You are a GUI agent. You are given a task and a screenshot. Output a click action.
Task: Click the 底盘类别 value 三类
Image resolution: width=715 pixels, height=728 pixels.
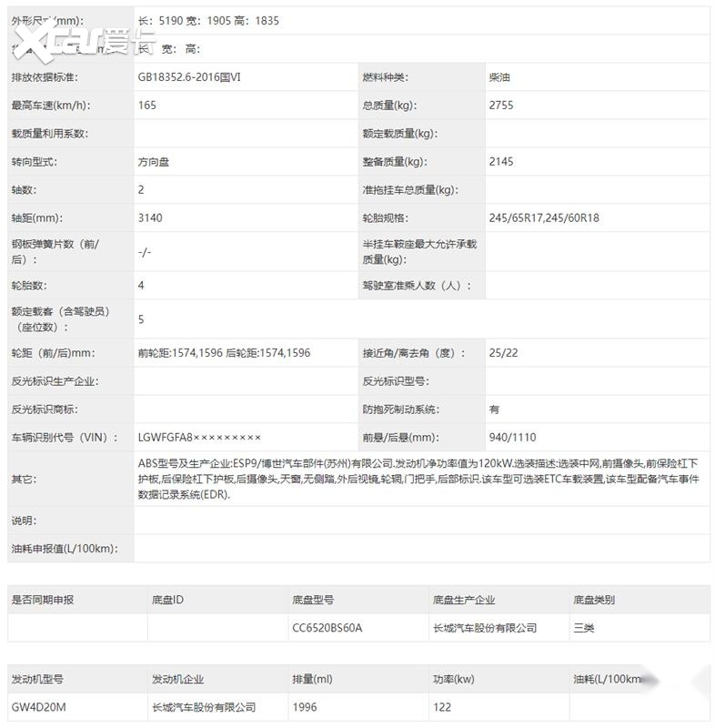pos(584,628)
